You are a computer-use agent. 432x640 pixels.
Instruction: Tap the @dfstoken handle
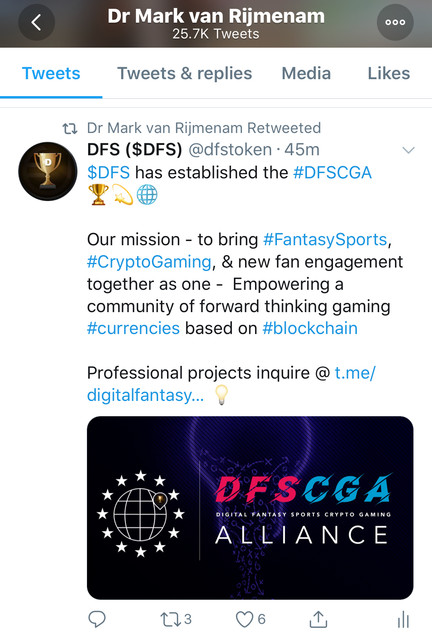(x=230, y=150)
